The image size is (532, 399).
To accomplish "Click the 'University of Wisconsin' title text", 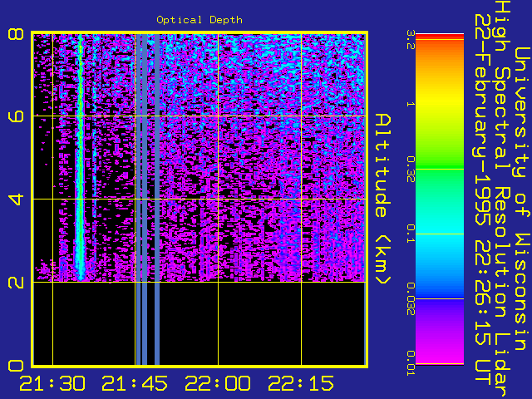I will pyautogui.click(x=522, y=199).
